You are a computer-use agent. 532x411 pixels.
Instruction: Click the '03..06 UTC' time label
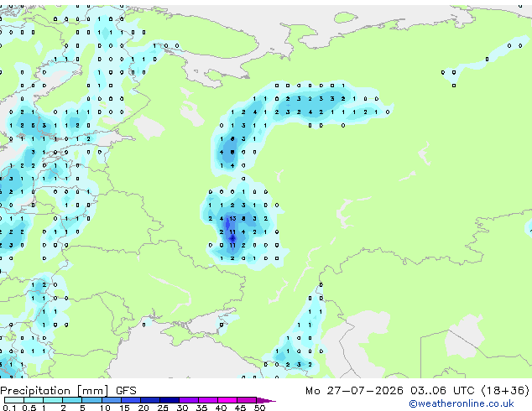coord(442,391)
